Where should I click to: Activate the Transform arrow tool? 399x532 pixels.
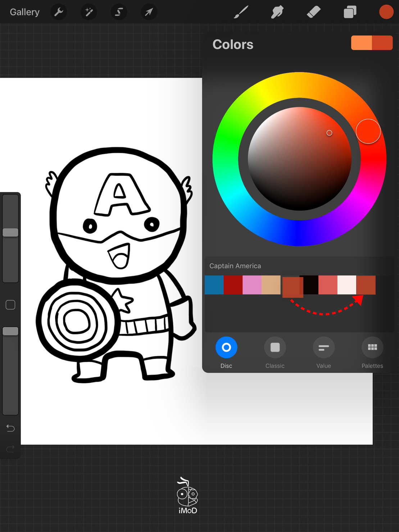click(x=149, y=12)
